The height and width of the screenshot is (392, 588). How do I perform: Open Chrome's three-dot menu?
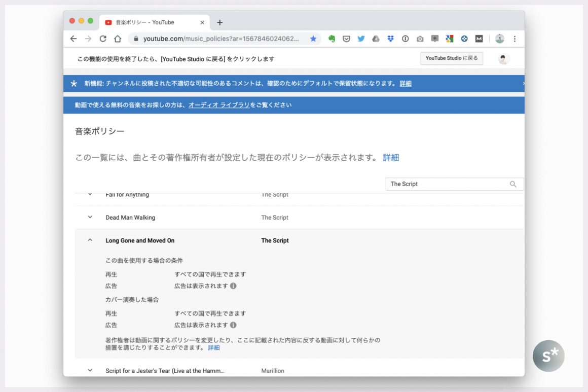[x=514, y=39]
